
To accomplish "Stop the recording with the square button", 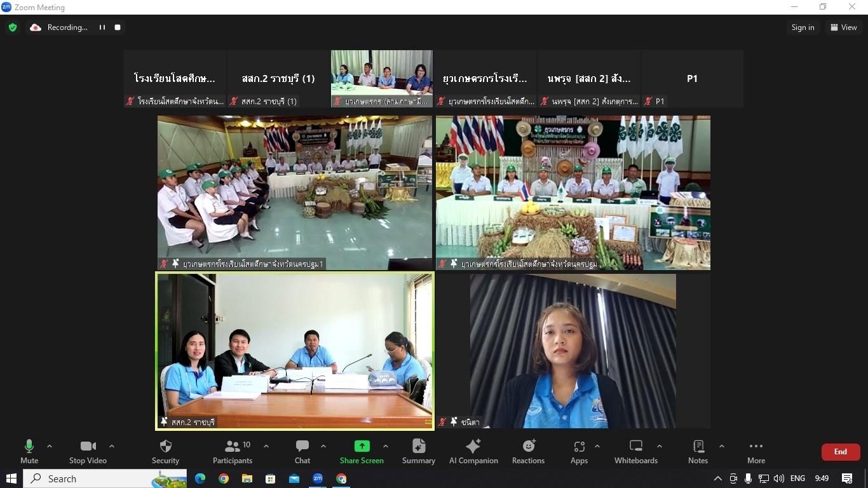I will click(118, 27).
